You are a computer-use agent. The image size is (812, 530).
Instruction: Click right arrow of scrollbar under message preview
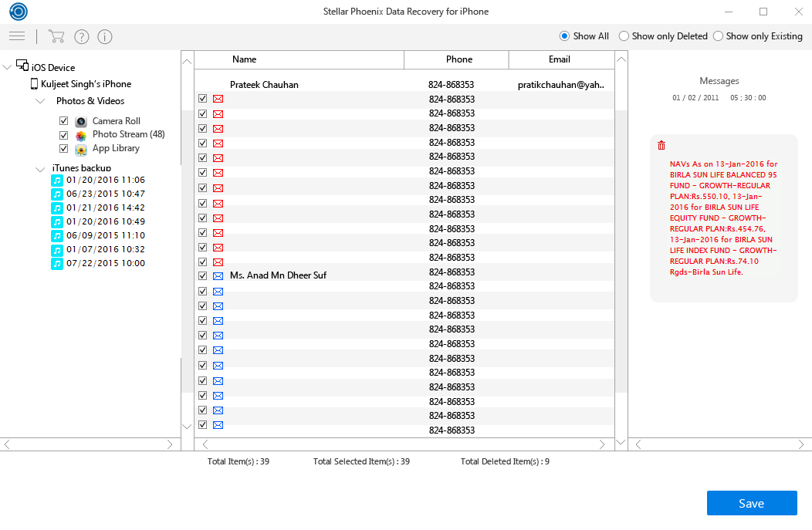[801, 444]
